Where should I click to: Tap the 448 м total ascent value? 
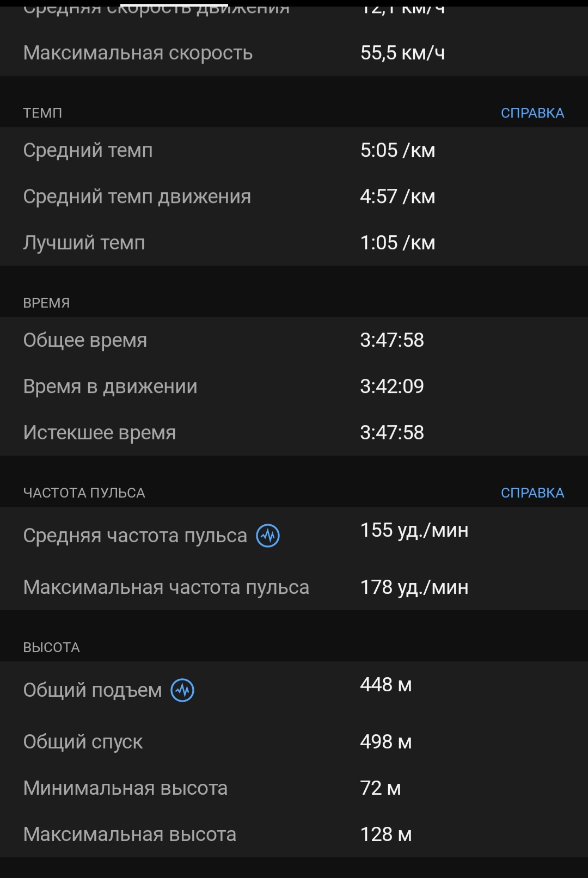coord(385,685)
